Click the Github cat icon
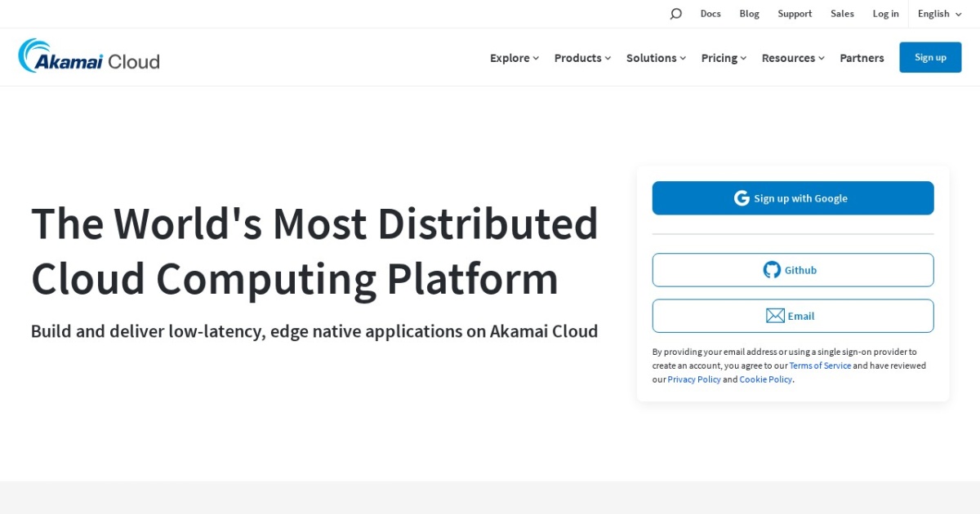 (772, 269)
